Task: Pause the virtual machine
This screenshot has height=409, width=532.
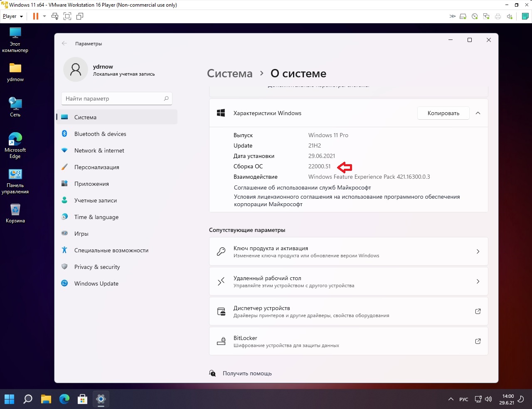Action: click(x=36, y=16)
